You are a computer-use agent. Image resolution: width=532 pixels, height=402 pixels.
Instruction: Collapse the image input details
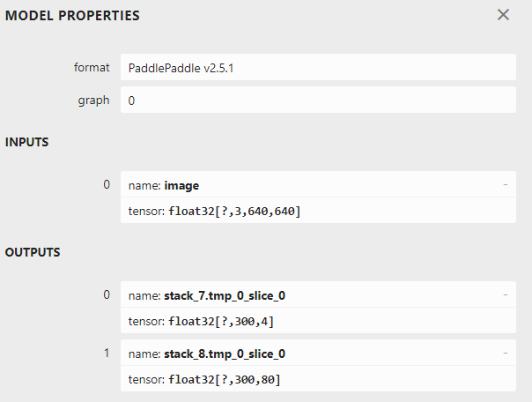pos(506,185)
